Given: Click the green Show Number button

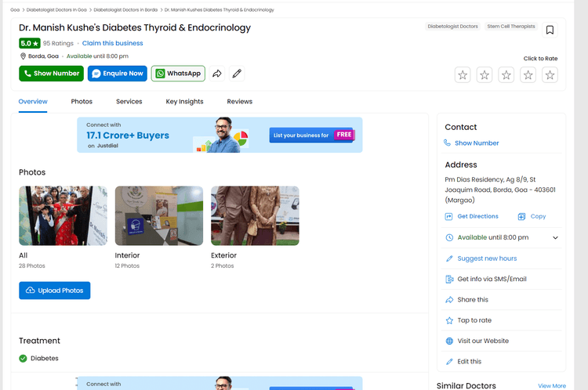Looking at the screenshot, I should pos(52,74).
